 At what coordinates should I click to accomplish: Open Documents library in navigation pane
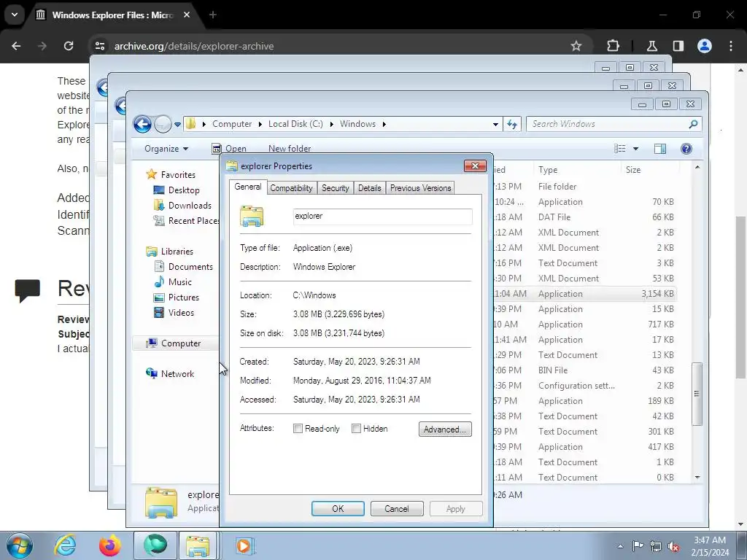[183, 267]
